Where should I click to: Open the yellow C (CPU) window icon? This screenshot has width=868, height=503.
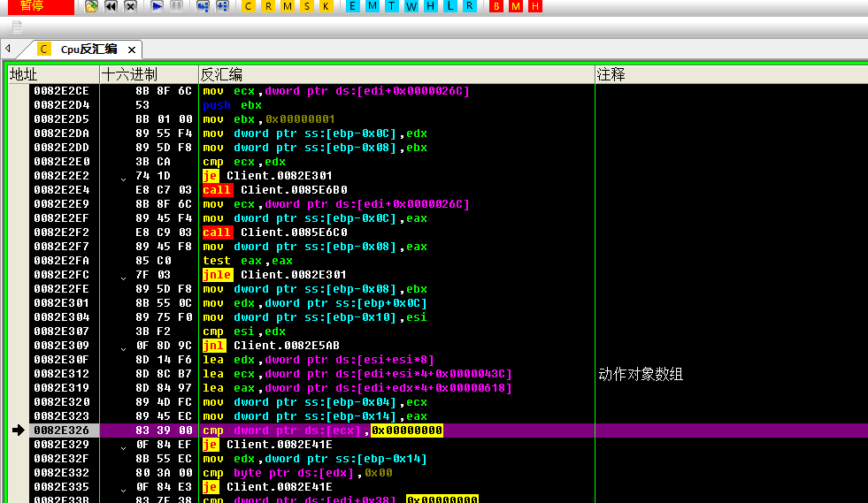coord(249,6)
